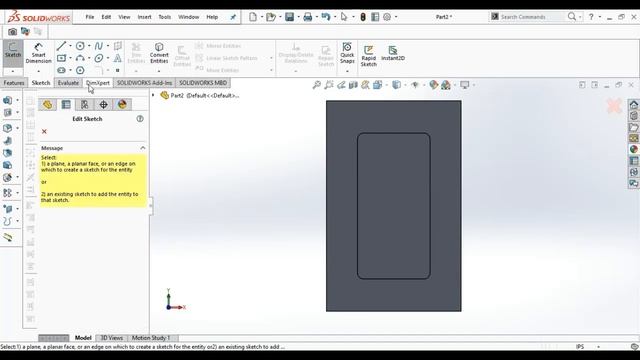Select the Spline sketch tool
640x360 pixels.
pyautogui.click(x=99, y=46)
